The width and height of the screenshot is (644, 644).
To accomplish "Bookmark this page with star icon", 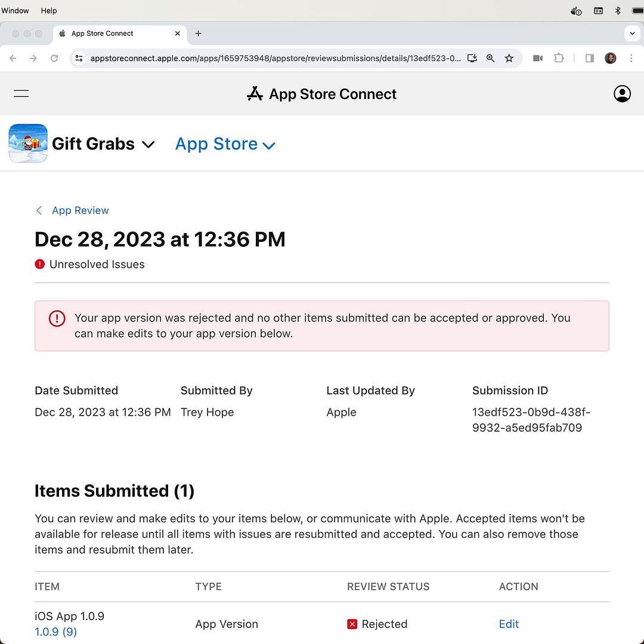I will tap(509, 58).
